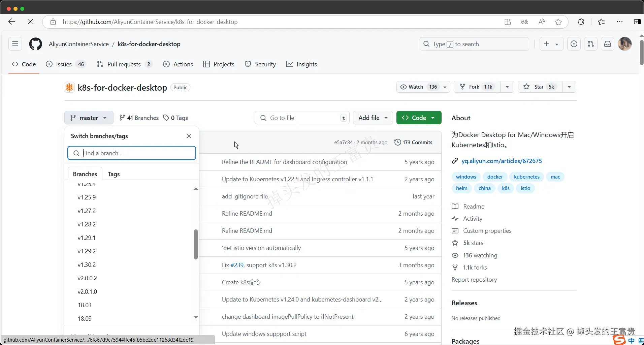Open the notifications inbox icon
Screen dimensions: 644x345
(x=608, y=44)
